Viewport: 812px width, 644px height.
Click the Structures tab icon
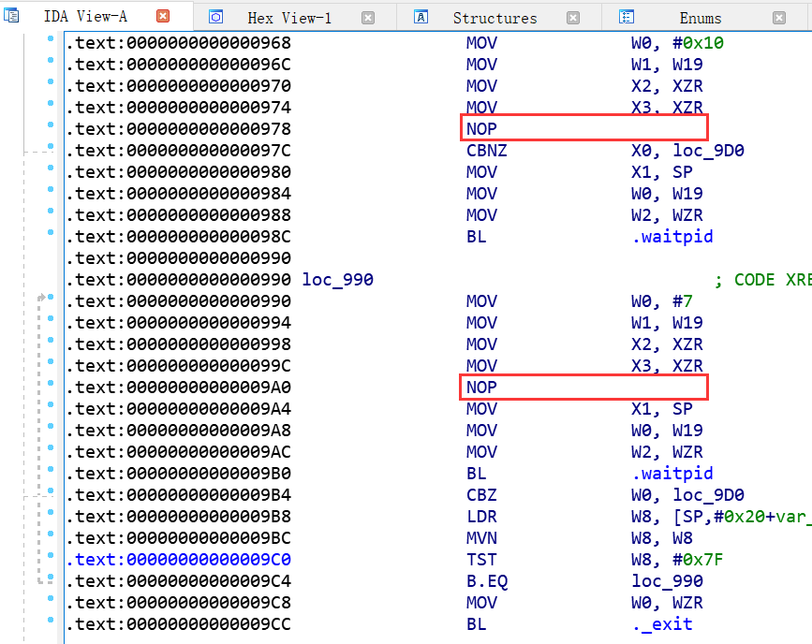click(421, 17)
